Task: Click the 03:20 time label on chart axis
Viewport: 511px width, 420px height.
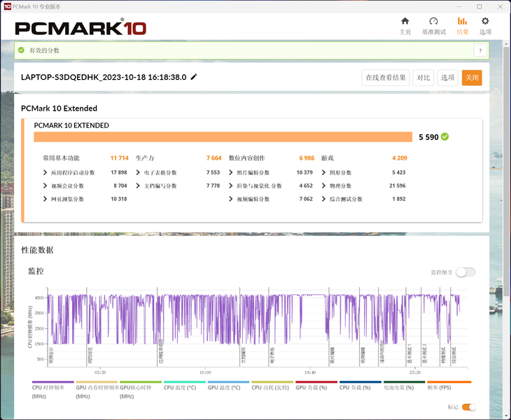Action: point(100,372)
